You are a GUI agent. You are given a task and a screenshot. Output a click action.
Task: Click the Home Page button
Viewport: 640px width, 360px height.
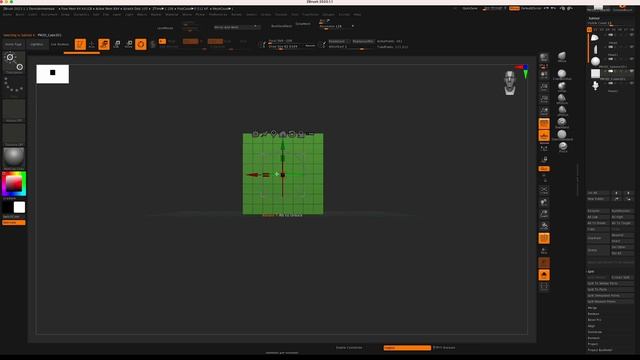(x=13, y=44)
